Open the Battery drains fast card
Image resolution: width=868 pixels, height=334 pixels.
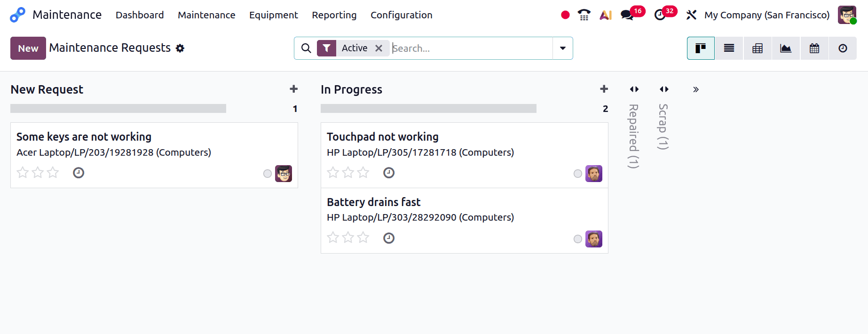(465, 221)
